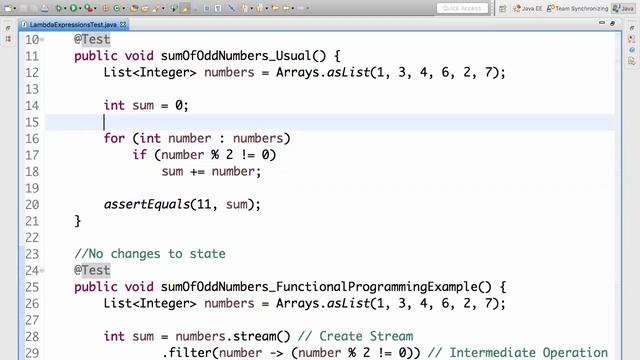Click the Last Edit Location icon

[x=276, y=8]
